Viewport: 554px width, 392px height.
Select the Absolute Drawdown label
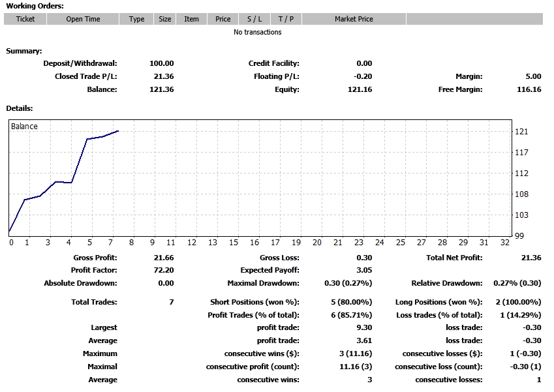[80, 283]
